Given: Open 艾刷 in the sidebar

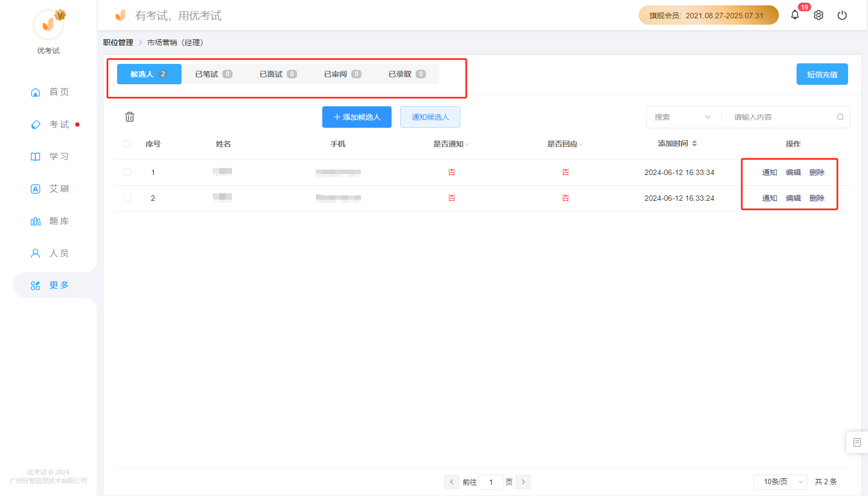Looking at the screenshot, I should (49, 188).
